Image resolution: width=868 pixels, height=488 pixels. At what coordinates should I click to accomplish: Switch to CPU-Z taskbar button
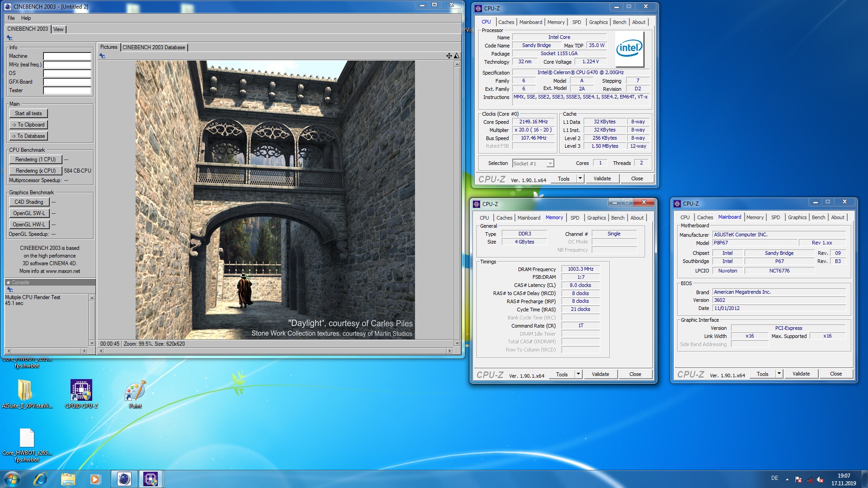point(151,479)
